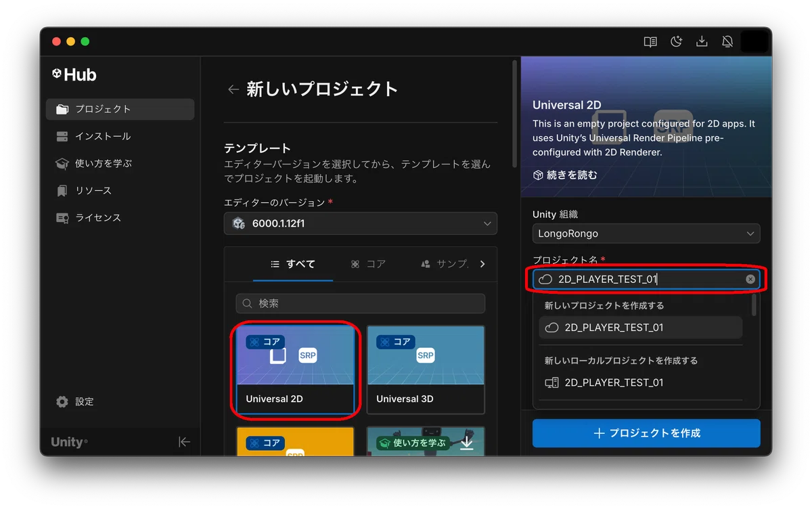Download the 使い方を学ぶ template
812x509 pixels.
(x=467, y=443)
